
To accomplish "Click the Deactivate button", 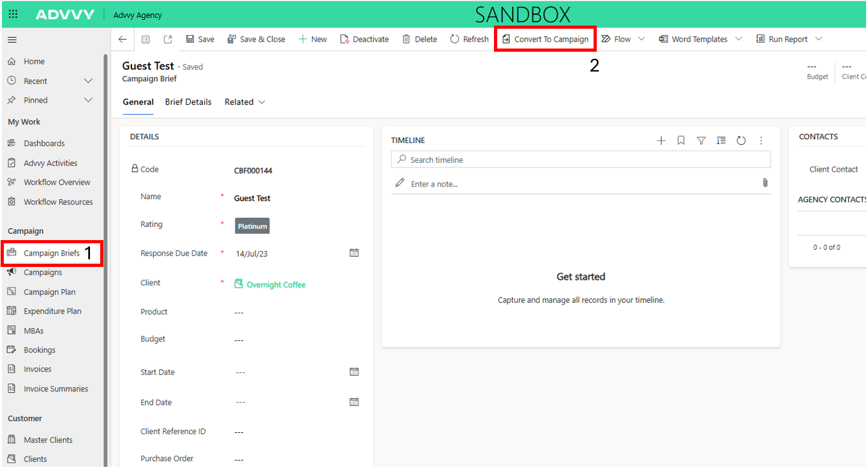I will point(364,39).
